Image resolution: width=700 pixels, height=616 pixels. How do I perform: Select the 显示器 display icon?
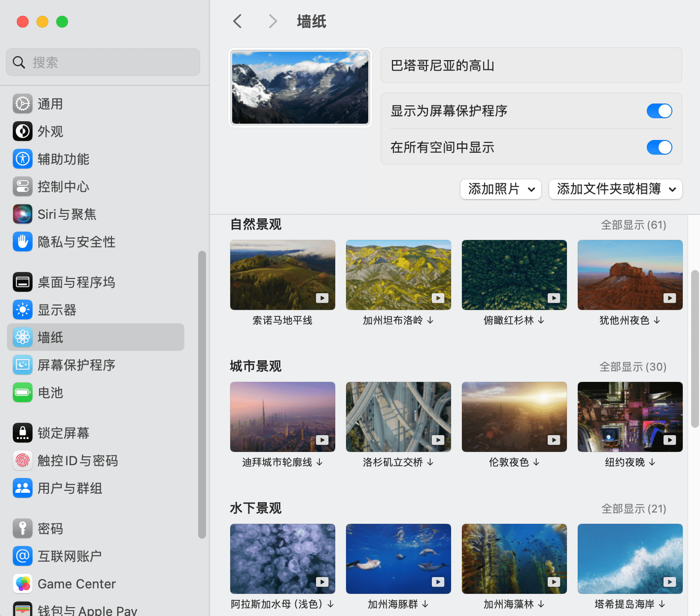[23, 310]
